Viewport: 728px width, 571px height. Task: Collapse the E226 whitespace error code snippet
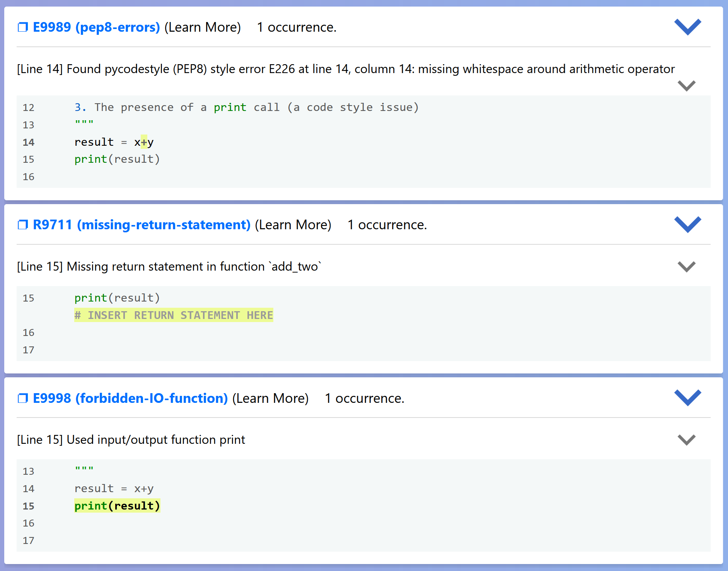click(x=687, y=85)
